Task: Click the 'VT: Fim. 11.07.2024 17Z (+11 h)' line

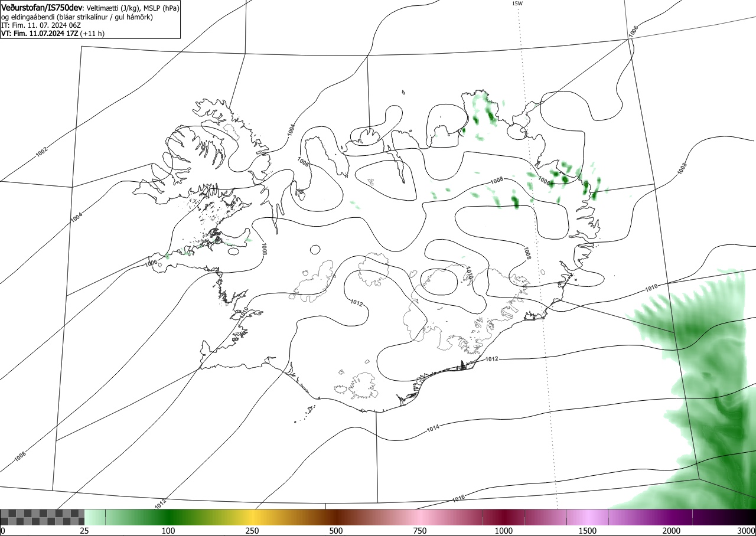Action: 53,34
